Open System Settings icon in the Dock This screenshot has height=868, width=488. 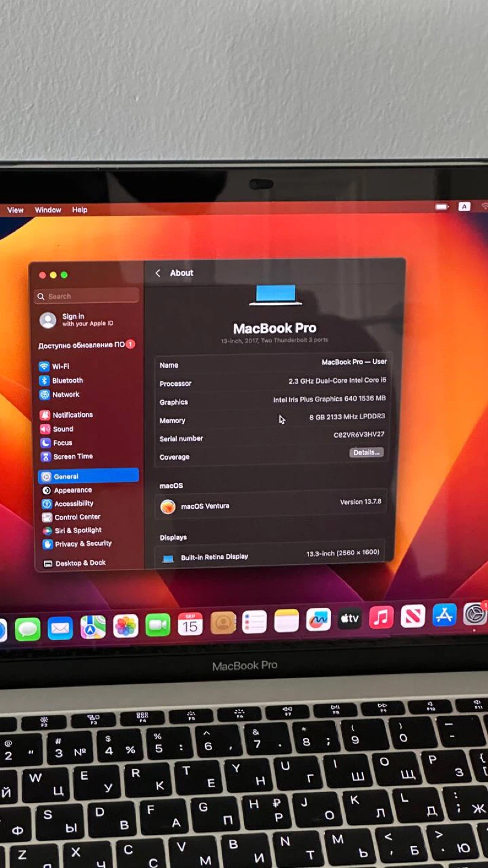coord(475,614)
